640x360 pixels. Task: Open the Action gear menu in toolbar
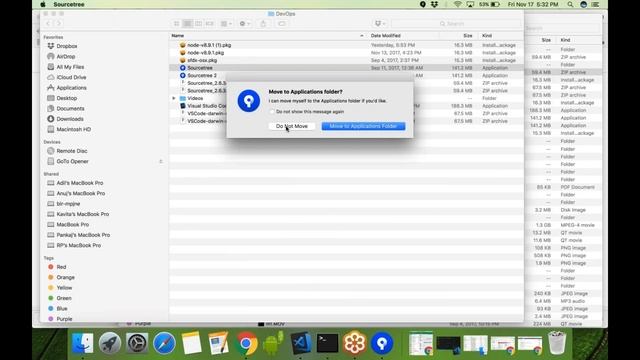[244, 24]
